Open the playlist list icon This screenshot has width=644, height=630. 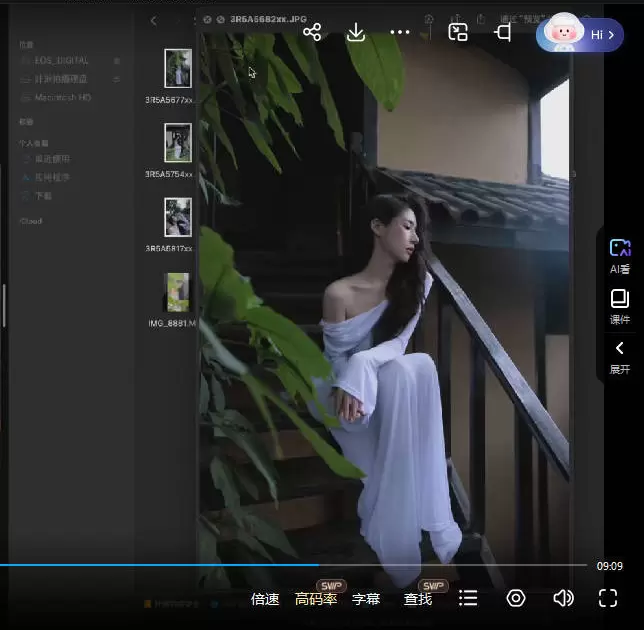point(468,598)
